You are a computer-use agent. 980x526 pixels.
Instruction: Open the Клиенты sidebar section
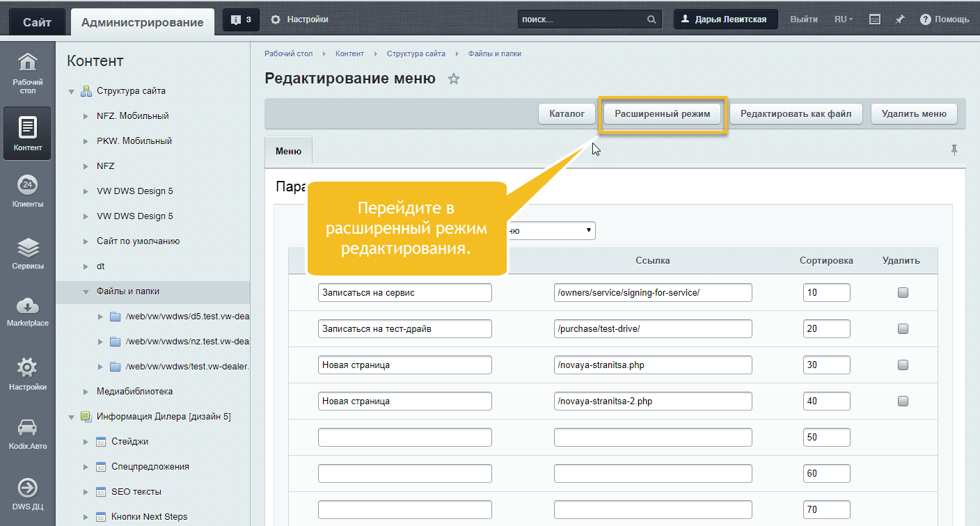coord(27,192)
